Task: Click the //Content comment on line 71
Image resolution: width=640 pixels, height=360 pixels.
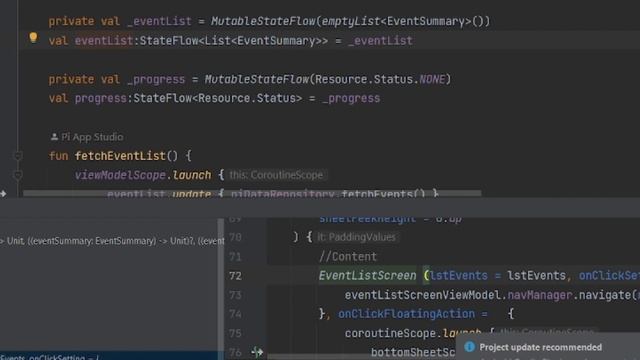Action: pos(348,257)
